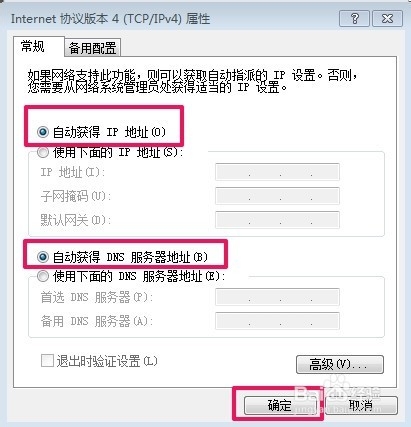
Task: Click the 确定 button
Action: pos(279,406)
